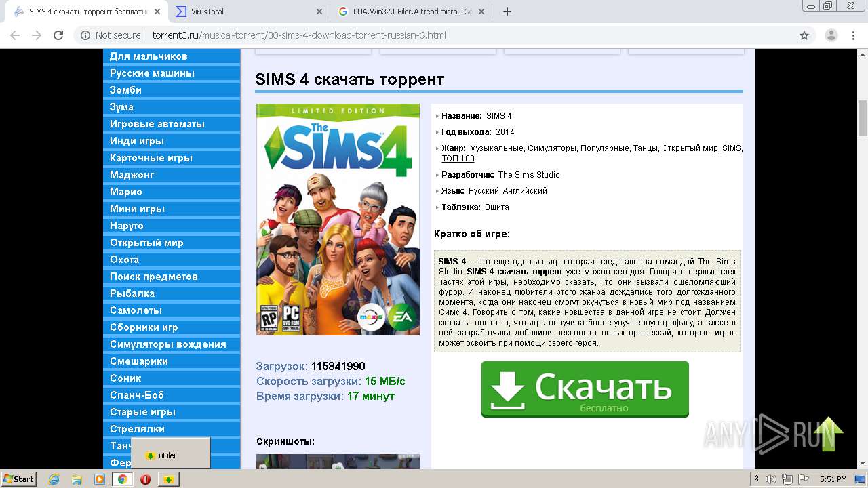Open sidebar category Карточные игры

(x=172, y=158)
